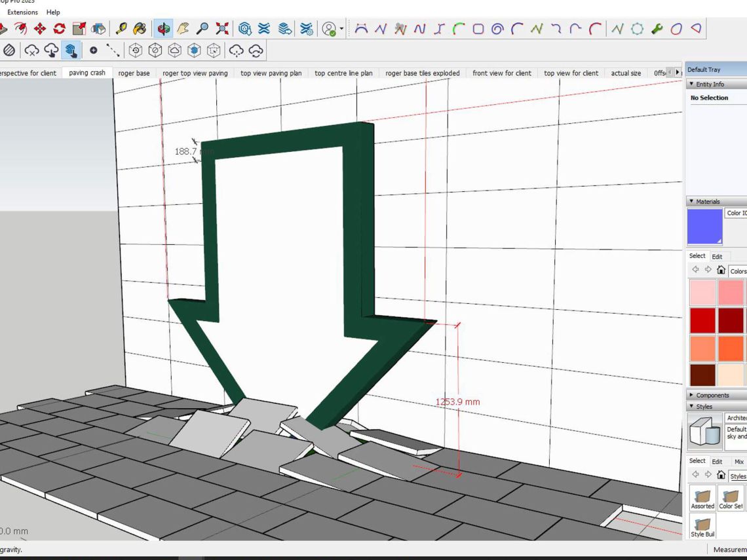This screenshot has width=747, height=560.
Task: Pick the bright red color swatch
Action: [x=702, y=321]
